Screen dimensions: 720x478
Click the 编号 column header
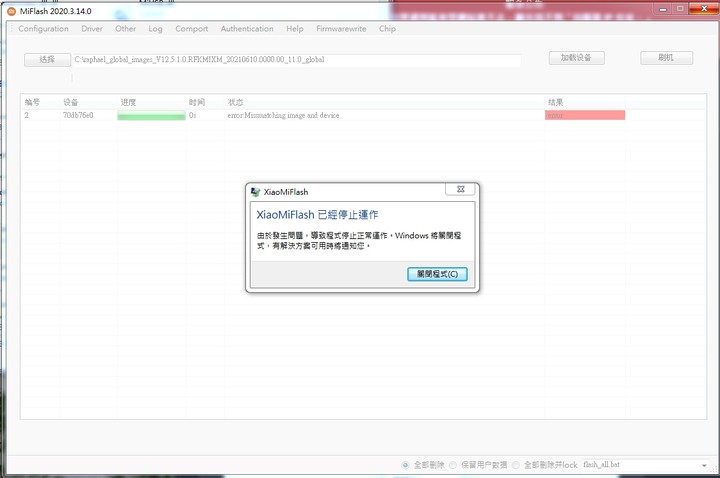(x=32, y=102)
